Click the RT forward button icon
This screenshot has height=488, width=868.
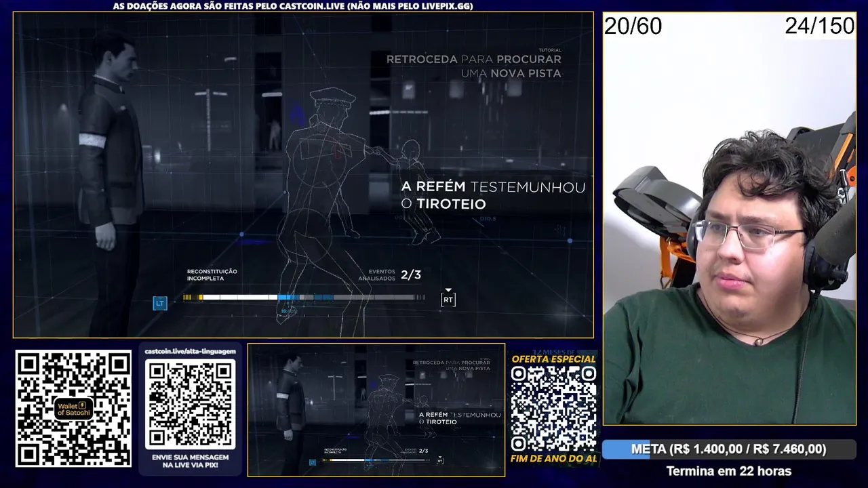[x=448, y=299]
